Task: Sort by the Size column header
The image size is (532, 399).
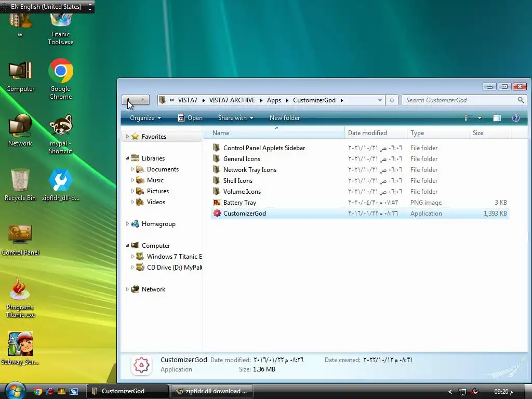Action: 490,132
